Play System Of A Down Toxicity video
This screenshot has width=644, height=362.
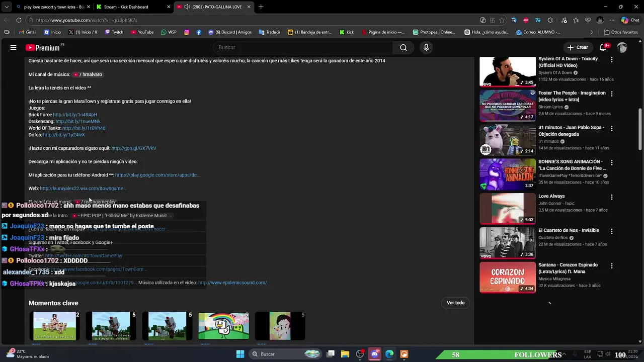pos(508,71)
